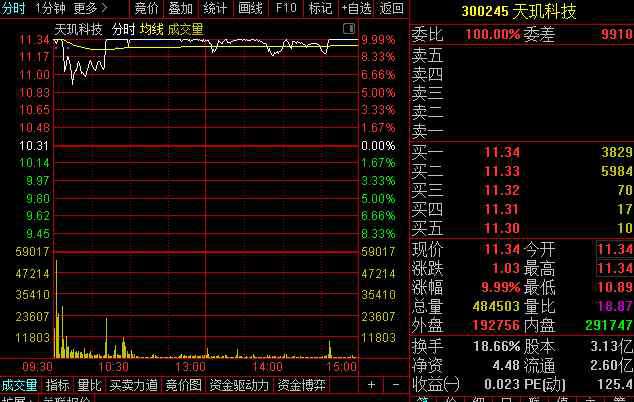Image resolution: width=634 pixels, height=402 pixels.
Task: Click the 换手 18.66% value
Action: point(497,346)
